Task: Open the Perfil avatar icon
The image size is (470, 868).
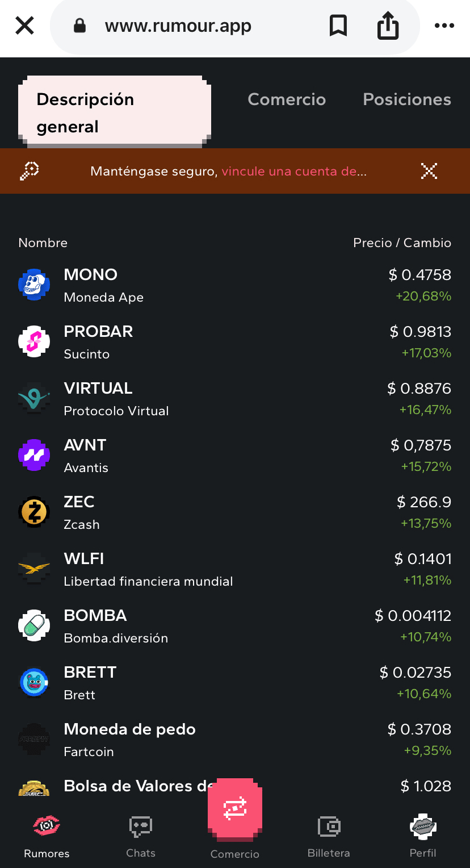Action: (423, 827)
